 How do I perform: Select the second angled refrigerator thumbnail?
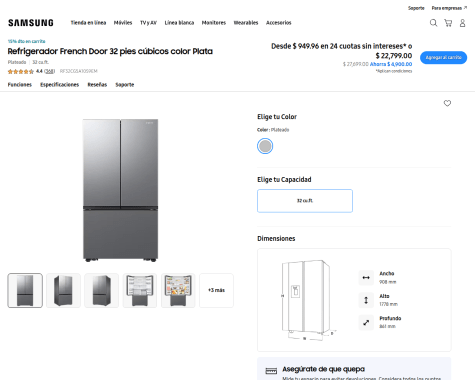pyautogui.click(x=63, y=290)
